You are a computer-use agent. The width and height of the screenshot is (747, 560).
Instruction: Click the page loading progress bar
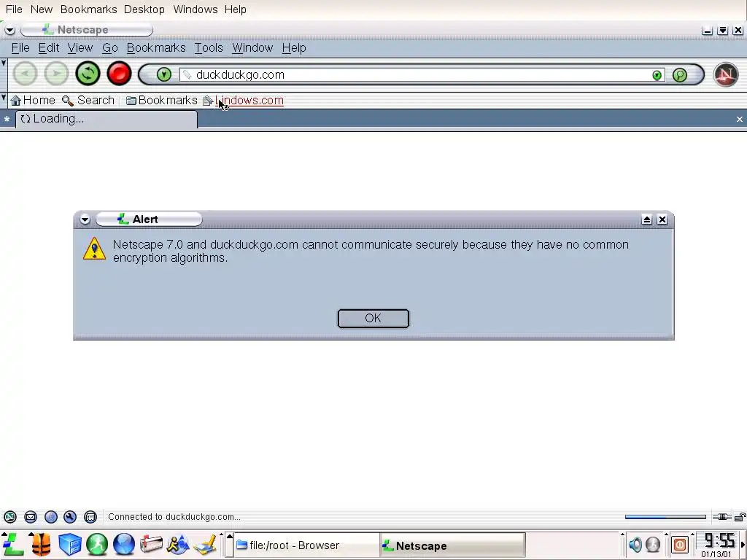click(665, 517)
